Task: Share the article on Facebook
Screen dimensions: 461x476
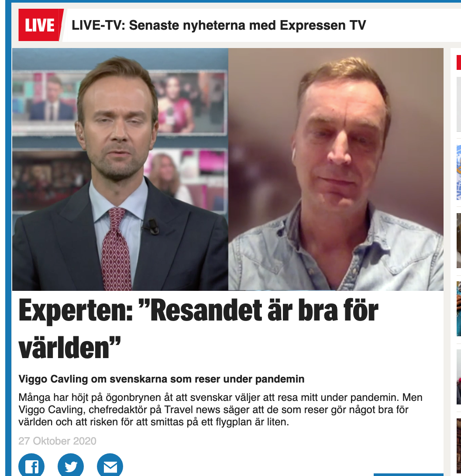Action: tap(31, 465)
